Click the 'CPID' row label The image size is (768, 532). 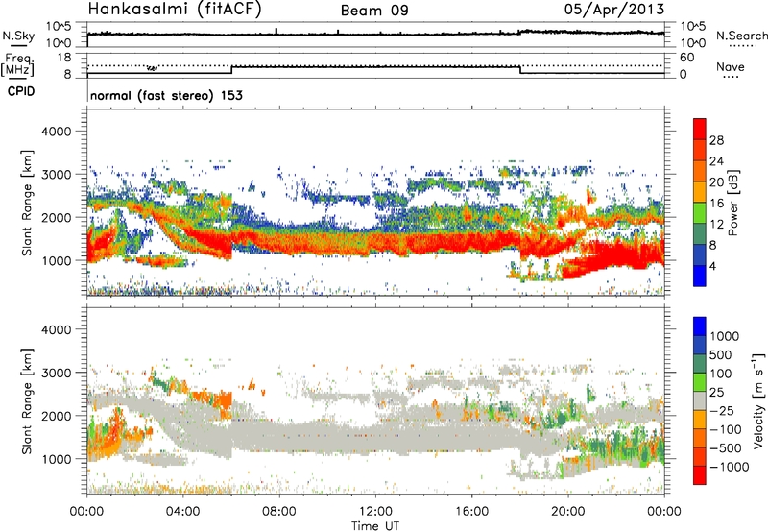click(21, 91)
